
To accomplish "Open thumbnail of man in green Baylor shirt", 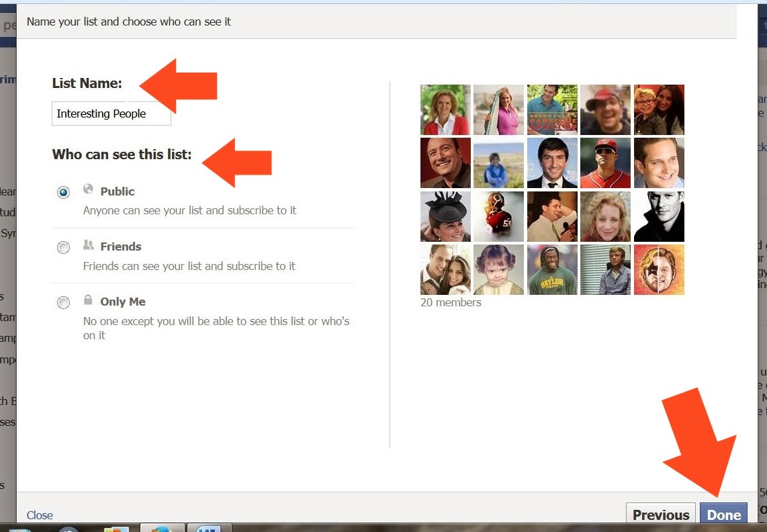I will click(x=552, y=269).
